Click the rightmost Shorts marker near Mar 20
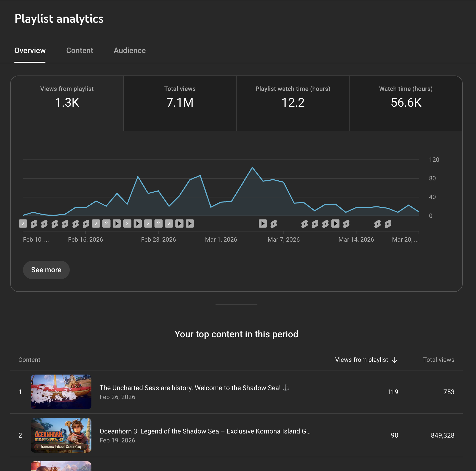476x471 pixels. (x=388, y=224)
